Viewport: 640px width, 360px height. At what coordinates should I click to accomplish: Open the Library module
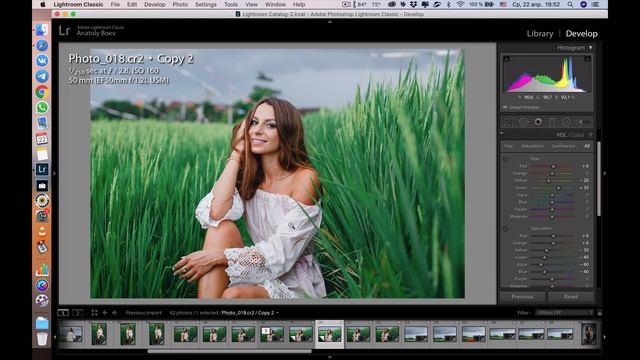click(540, 34)
